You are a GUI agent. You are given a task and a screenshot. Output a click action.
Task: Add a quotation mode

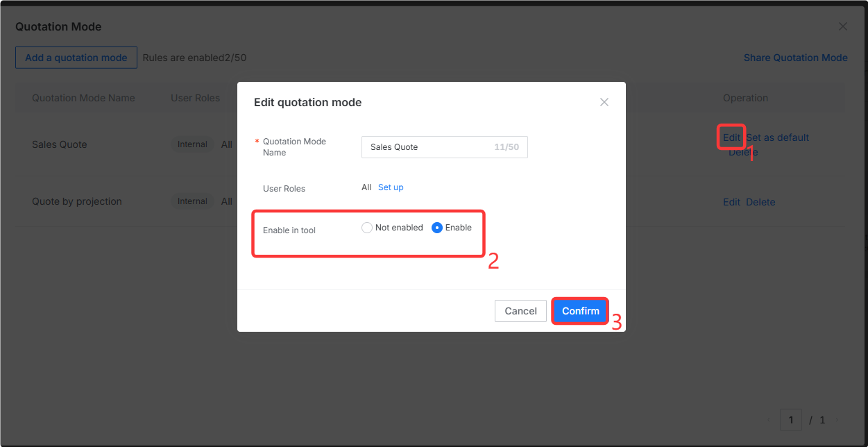pyautogui.click(x=76, y=58)
